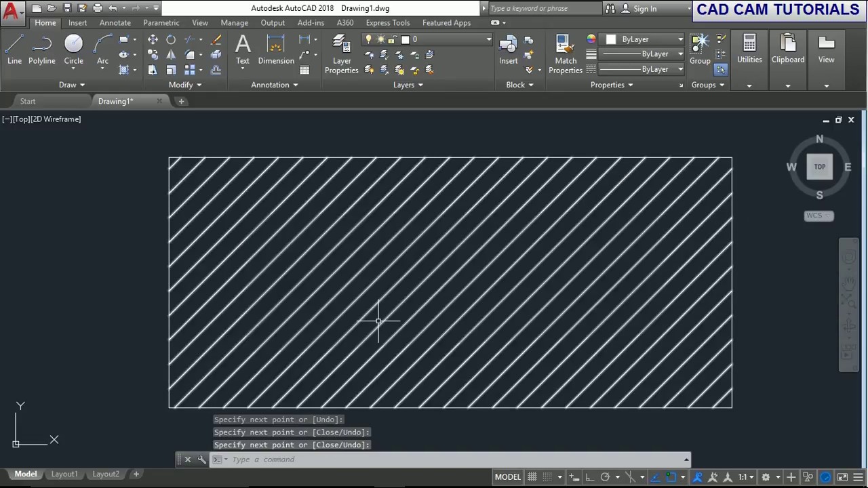Viewport: 868px width, 488px height.
Task: Toggle annotation visibility in status bar
Action: click(697, 477)
